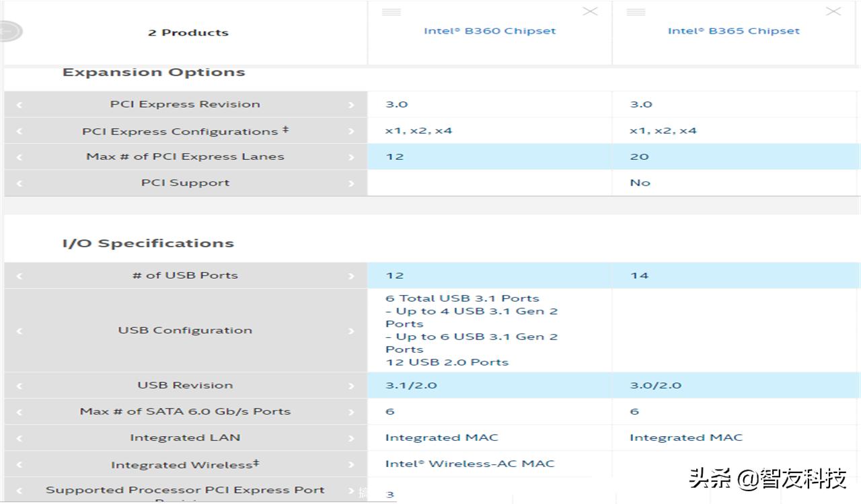Click left chevron on PCI Express Configurations row
Image resolution: width=861 pixels, height=504 pixels.
[19, 132]
